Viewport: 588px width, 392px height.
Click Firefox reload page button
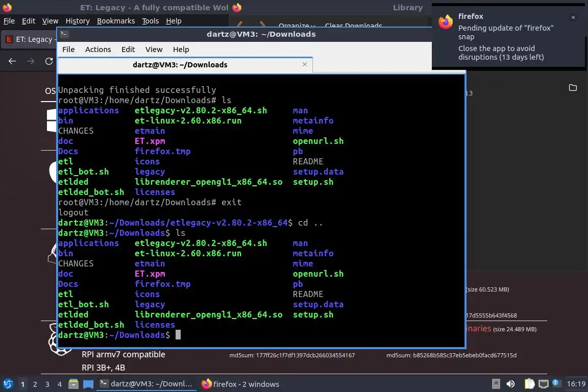tap(49, 61)
